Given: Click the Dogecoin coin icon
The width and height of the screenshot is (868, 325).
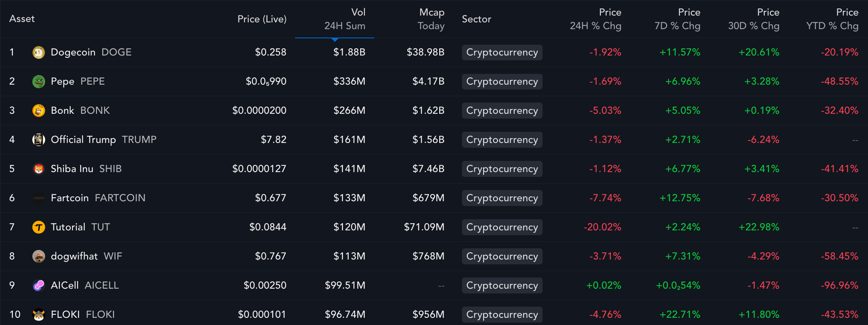Looking at the screenshot, I should (x=39, y=52).
